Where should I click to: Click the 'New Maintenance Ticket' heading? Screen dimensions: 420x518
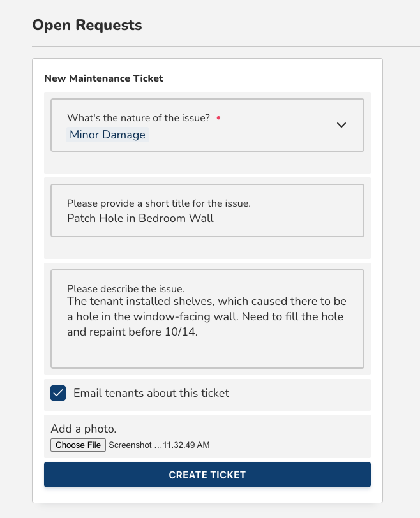(103, 78)
